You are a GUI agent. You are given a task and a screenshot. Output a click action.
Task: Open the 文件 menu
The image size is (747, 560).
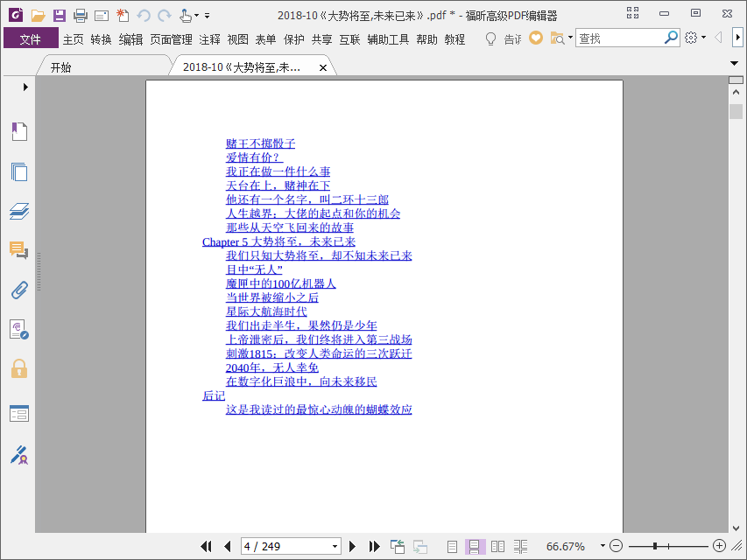(x=31, y=38)
